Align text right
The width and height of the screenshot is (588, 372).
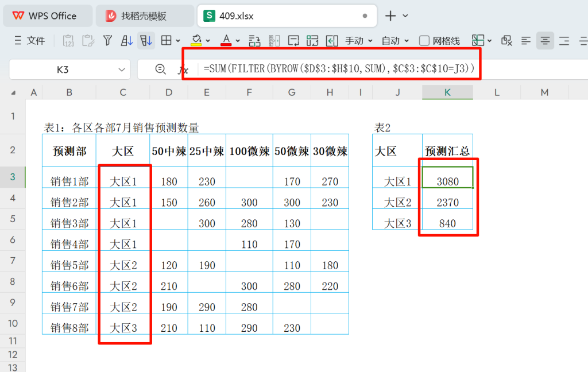click(x=564, y=41)
